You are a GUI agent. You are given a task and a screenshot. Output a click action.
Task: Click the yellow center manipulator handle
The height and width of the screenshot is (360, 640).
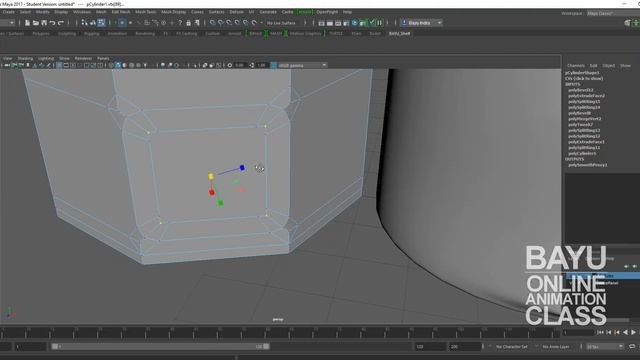[x=211, y=176]
